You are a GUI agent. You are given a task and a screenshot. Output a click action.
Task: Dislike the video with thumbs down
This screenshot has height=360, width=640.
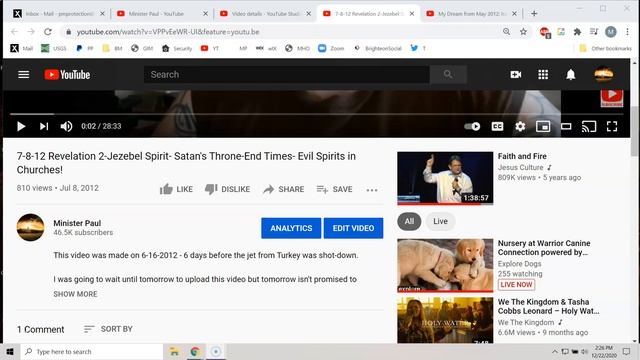227,189
